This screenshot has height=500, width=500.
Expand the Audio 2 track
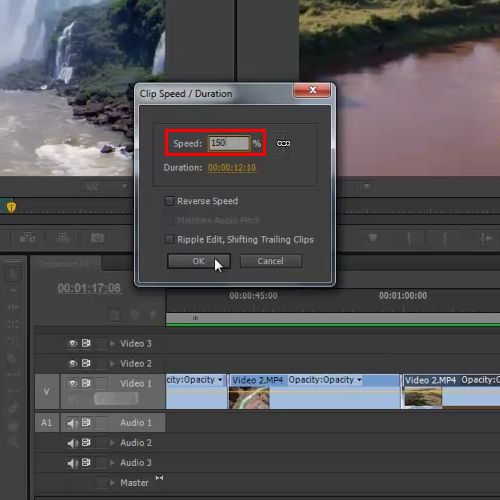[112, 443]
